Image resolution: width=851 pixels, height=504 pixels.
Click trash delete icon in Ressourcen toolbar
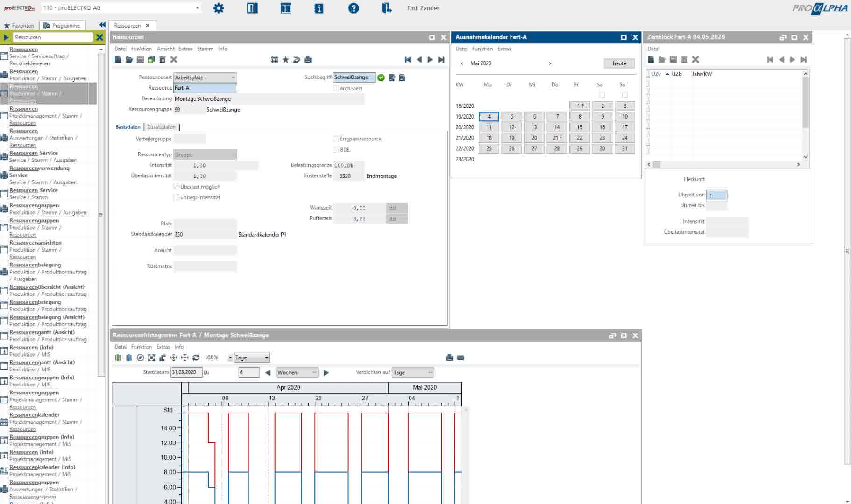pos(163,60)
